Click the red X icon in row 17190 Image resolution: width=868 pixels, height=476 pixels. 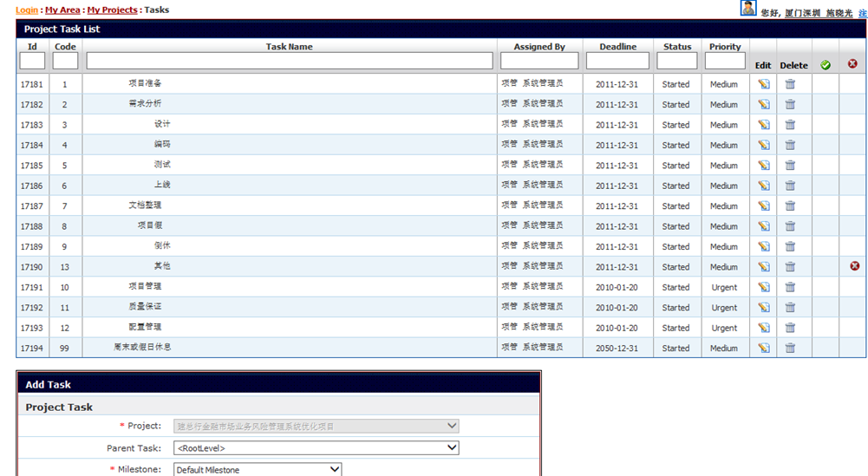[854, 266]
